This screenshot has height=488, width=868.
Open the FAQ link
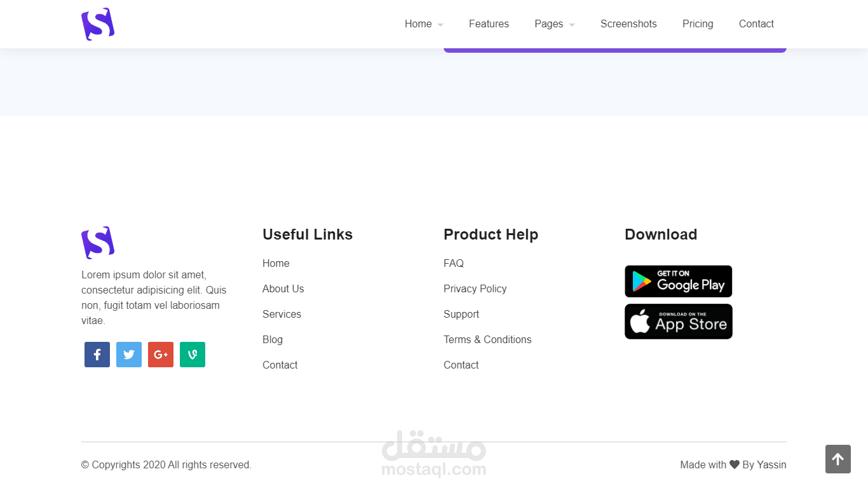click(x=454, y=263)
